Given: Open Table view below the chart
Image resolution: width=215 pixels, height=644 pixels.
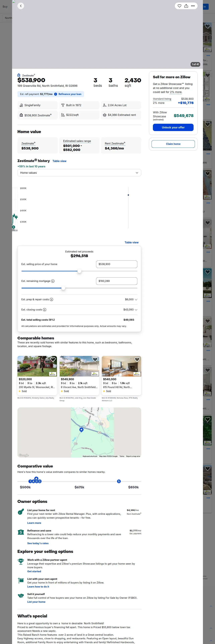Looking at the screenshot, I should point(131,242).
